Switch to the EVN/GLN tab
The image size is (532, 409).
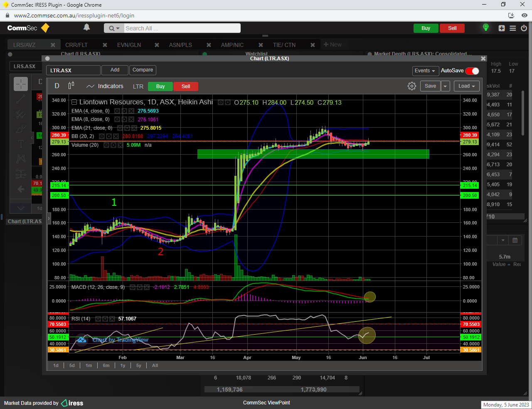point(129,45)
